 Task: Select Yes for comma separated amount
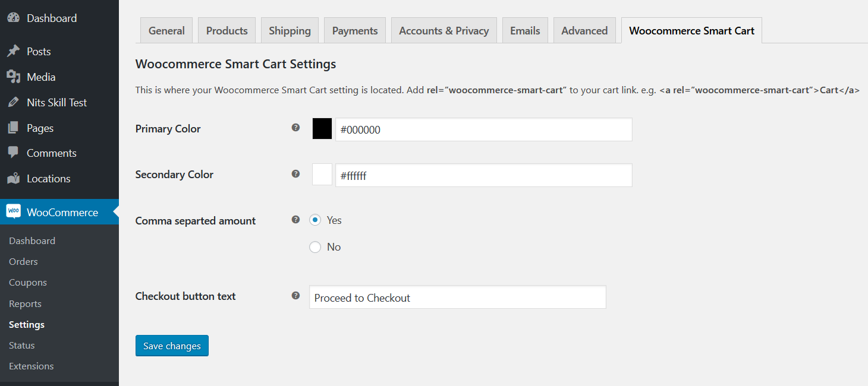(315, 220)
